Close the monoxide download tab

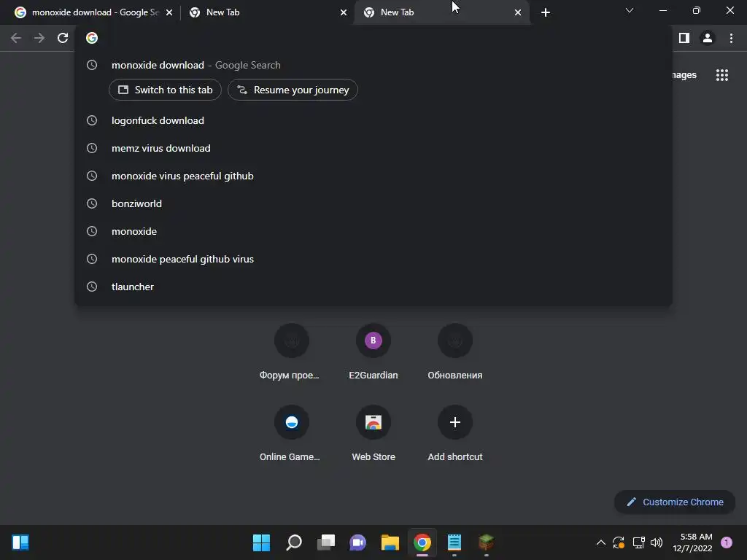(x=169, y=12)
